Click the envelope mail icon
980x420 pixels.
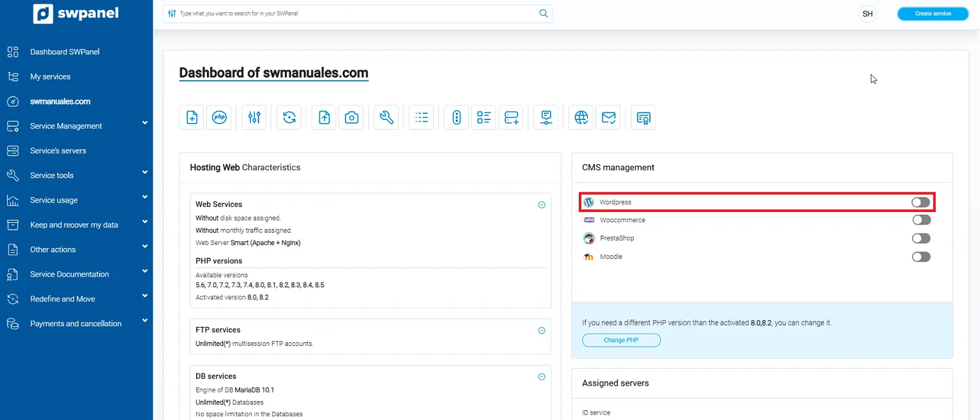(608, 118)
